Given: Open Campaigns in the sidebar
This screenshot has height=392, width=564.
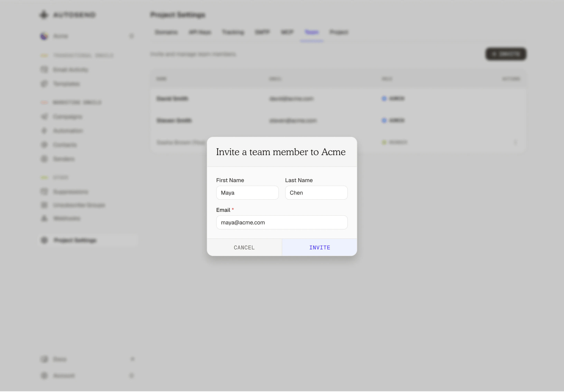Looking at the screenshot, I should tap(68, 117).
